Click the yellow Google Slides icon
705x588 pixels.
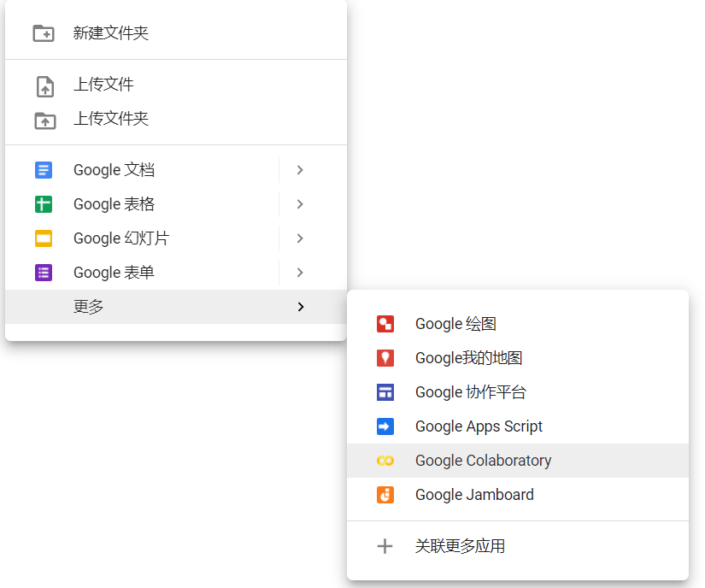tap(44, 238)
